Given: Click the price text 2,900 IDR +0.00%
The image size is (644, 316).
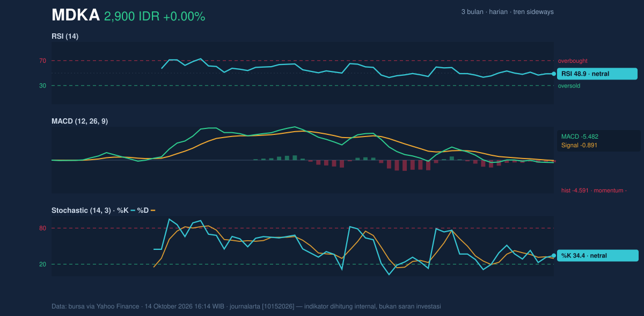Looking at the screenshot, I should coord(155,17).
